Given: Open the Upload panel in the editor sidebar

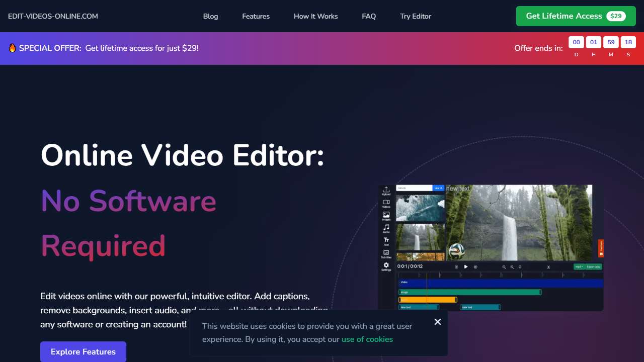Looking at the screenshot, I should (386, 190).
